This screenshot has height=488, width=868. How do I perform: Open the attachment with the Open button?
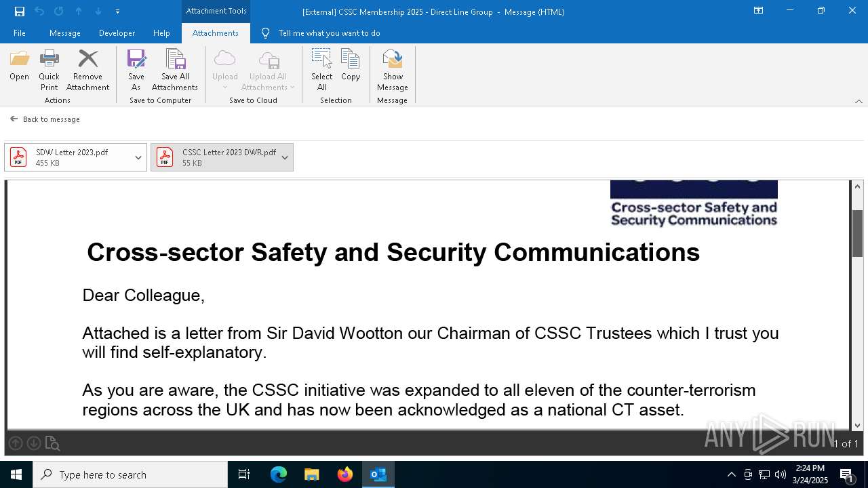pyautogui.click(x=20, y=66)
